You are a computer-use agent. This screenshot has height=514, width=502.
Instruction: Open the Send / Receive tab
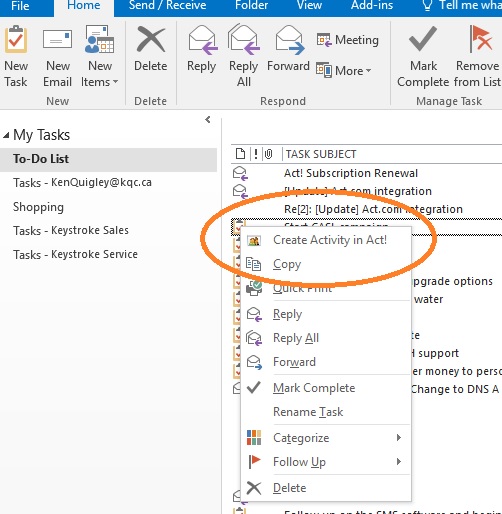pyautogui.click(x=167, y=6)
